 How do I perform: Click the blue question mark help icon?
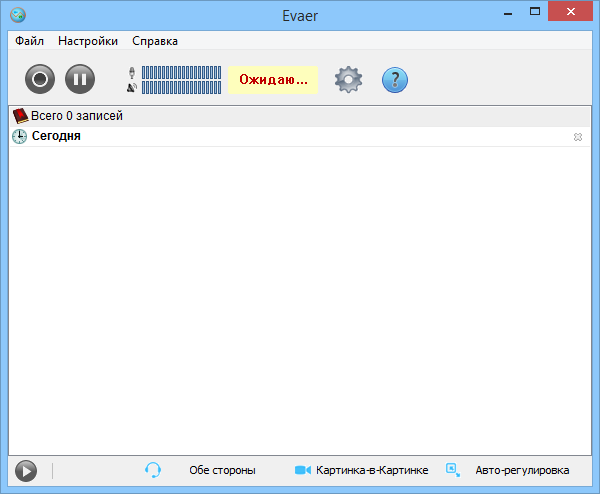395,79
